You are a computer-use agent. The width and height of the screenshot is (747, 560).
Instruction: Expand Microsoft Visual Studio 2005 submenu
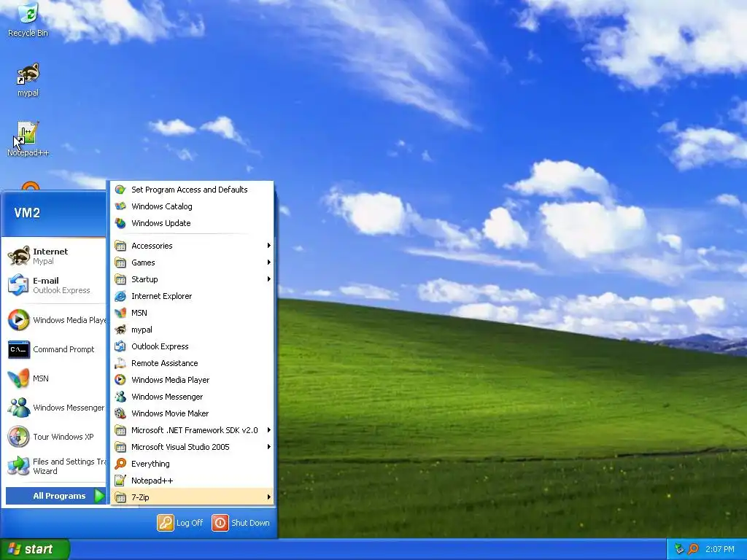point(193,447)
